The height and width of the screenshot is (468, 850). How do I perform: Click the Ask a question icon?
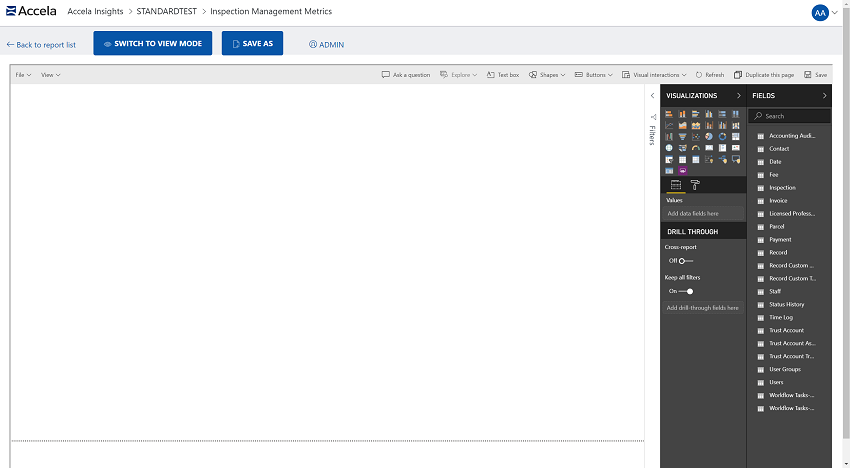coord(406,75)
